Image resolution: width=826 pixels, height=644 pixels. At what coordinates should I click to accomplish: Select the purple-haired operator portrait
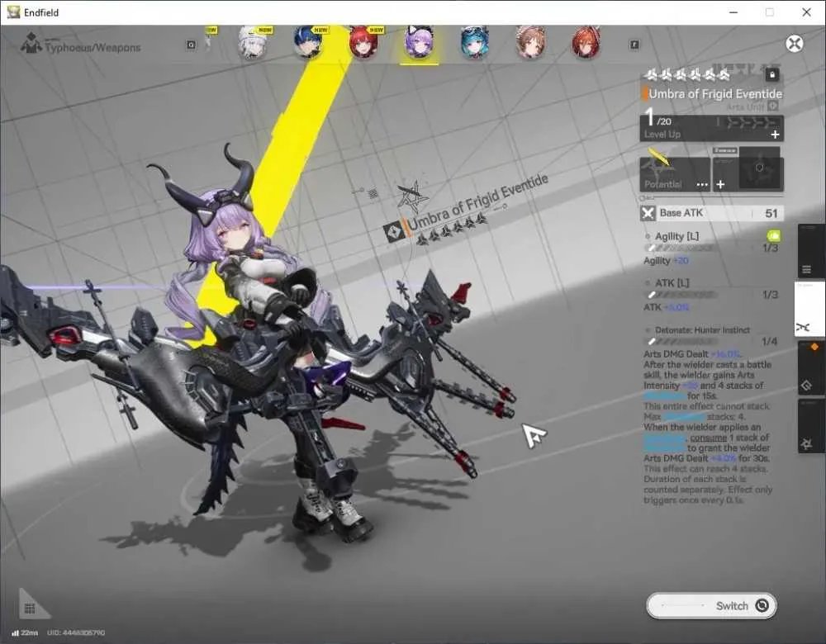[420, 42]
